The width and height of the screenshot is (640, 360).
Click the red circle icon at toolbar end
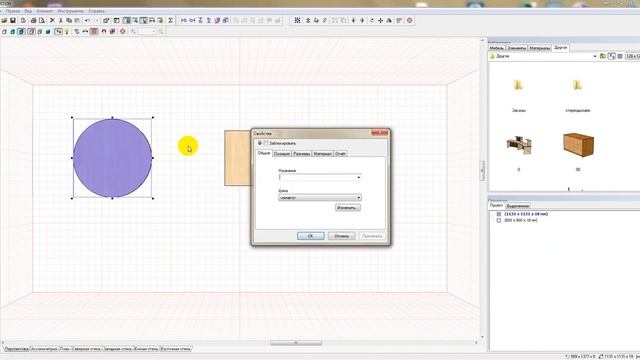point(409,20)
